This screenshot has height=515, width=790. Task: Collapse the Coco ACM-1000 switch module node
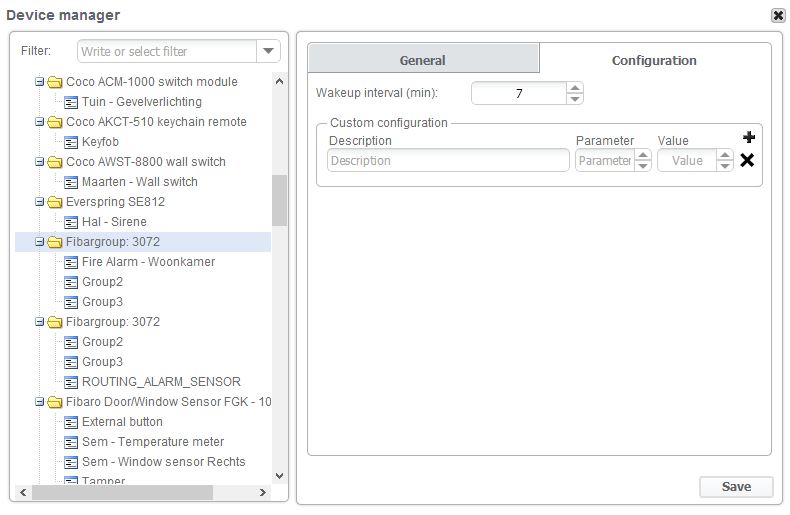pyautogui.click(x=39, y=82)
